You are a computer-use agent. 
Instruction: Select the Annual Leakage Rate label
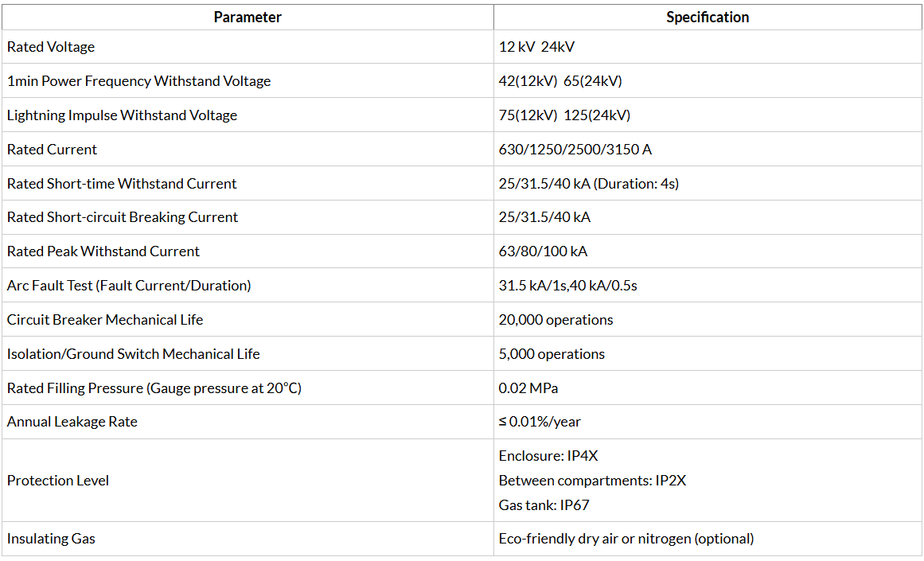72,422
